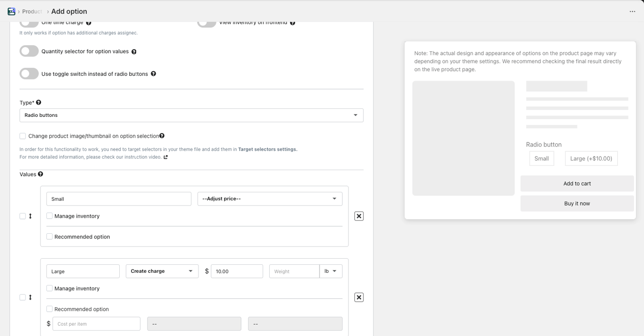Enable quantity selector for option values
644x336 pixels.
point(29,51)
